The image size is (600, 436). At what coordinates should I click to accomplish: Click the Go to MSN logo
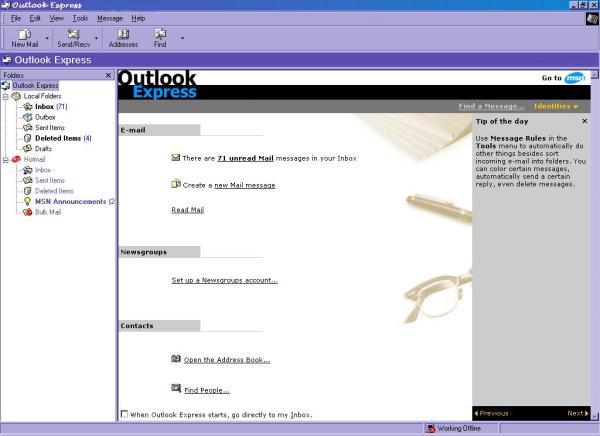[x=575, y=78]
